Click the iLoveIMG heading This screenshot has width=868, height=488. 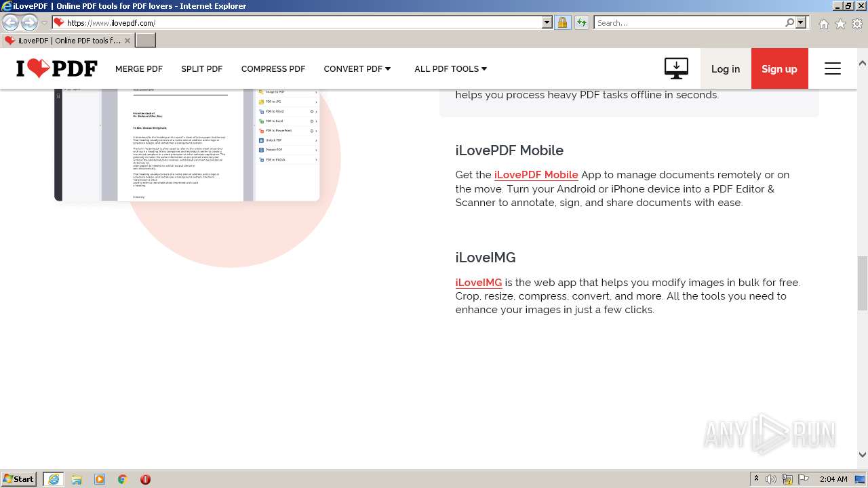coord(486,258)
